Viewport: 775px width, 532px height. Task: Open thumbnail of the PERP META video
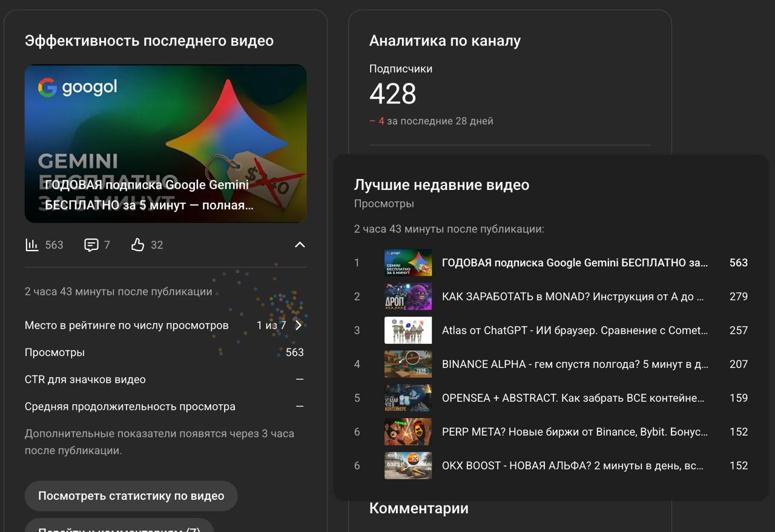pyautogui.click(x=408, y=432)
